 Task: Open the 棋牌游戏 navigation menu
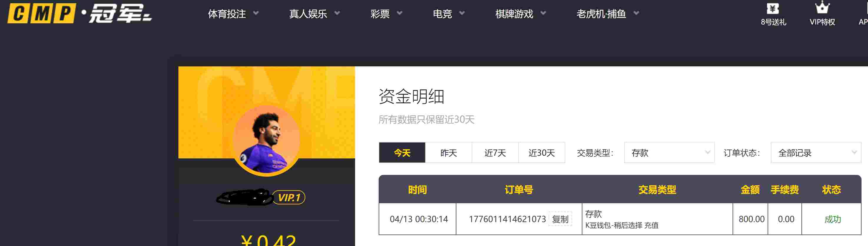520,14
